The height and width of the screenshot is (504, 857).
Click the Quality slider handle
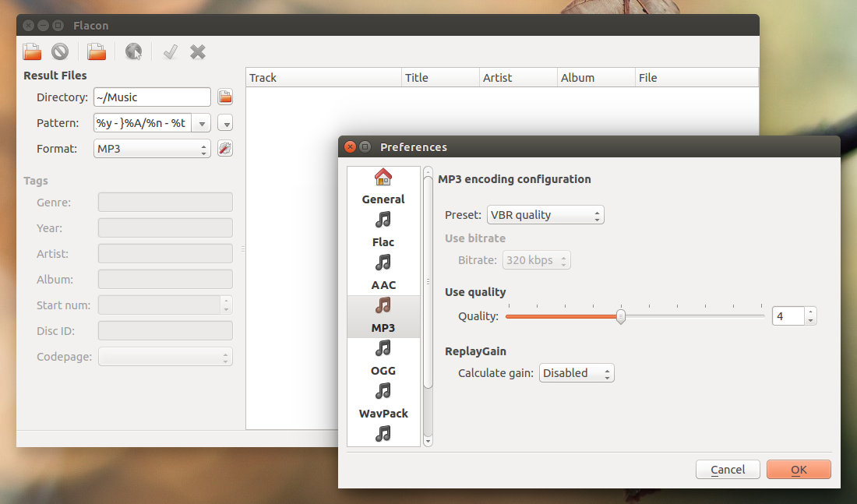pyautogui.click(x=621, y=316)
